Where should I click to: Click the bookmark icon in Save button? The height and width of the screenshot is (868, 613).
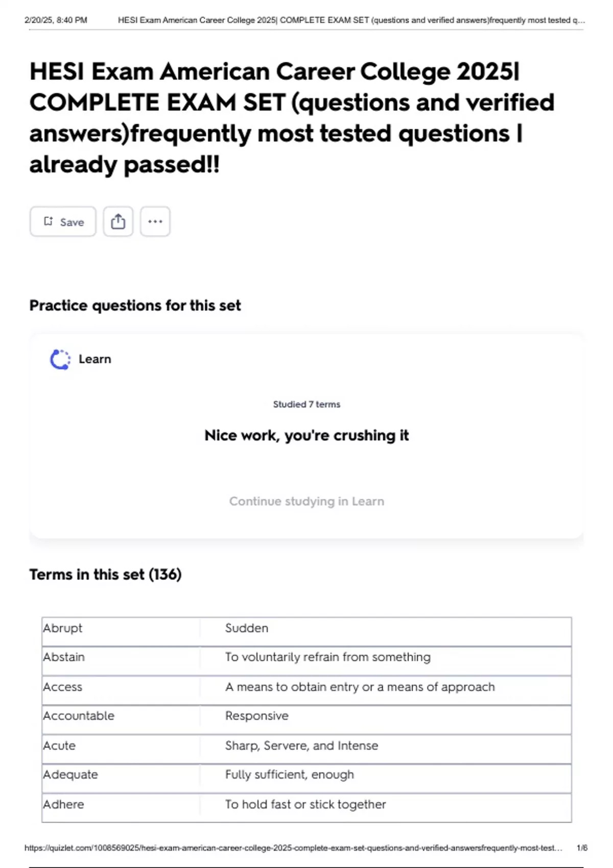(49, 221)
